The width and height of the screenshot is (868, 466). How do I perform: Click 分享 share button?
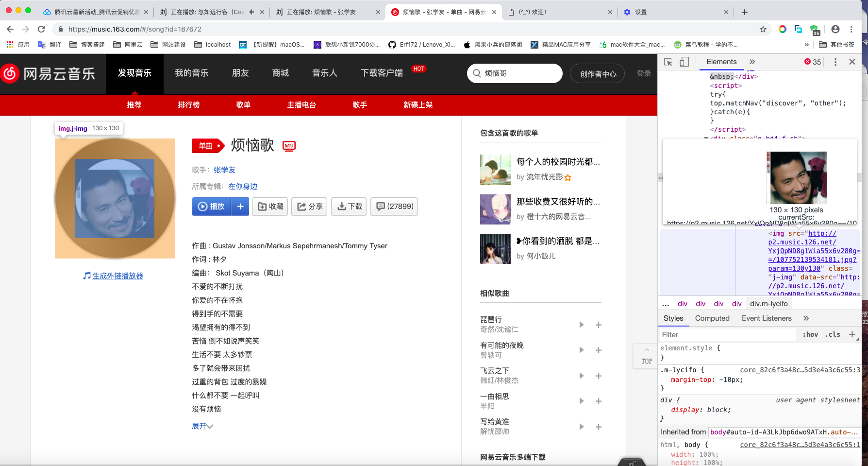tap(309, 207)
